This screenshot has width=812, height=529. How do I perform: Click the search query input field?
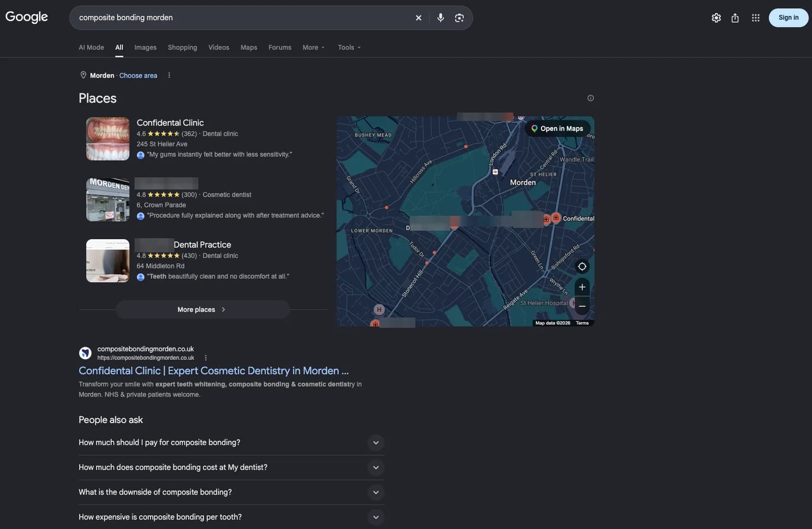244,18
